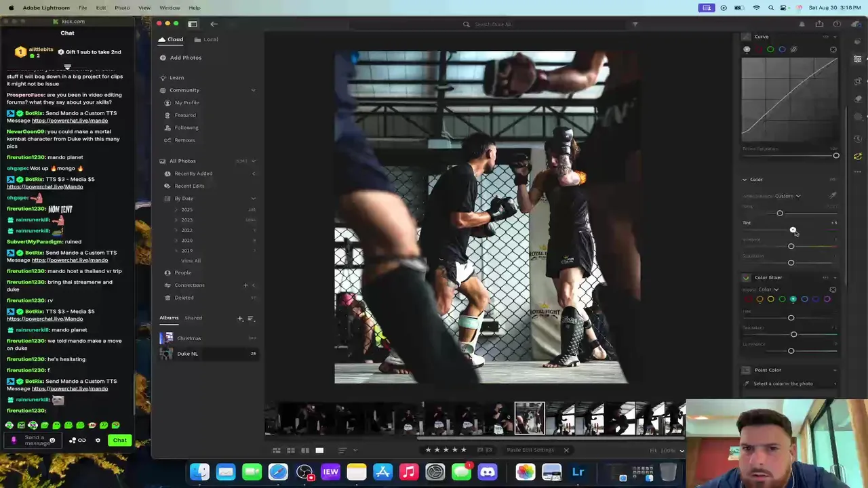The height and width of the screenshot is (488, 868).
Task: Click the Add Photos plus icon
Action: [x=163, y=58]
